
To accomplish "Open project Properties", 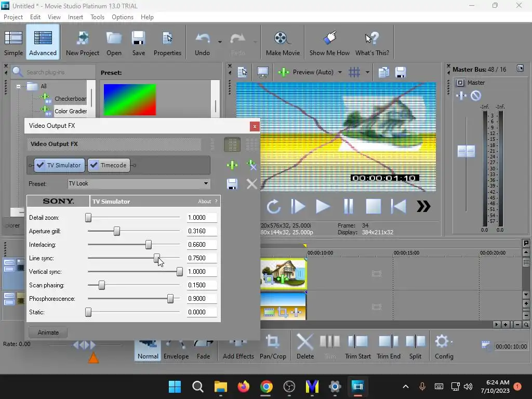I will tap(167, 43).
